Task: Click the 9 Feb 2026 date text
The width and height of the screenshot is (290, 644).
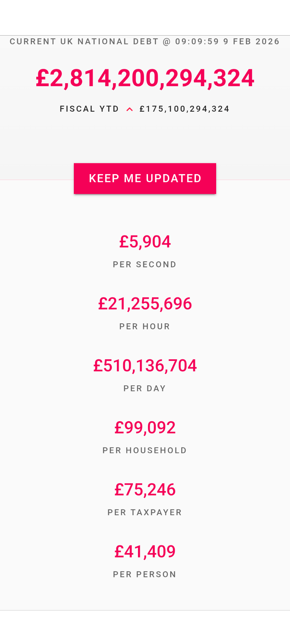Action: pos(251,42)
